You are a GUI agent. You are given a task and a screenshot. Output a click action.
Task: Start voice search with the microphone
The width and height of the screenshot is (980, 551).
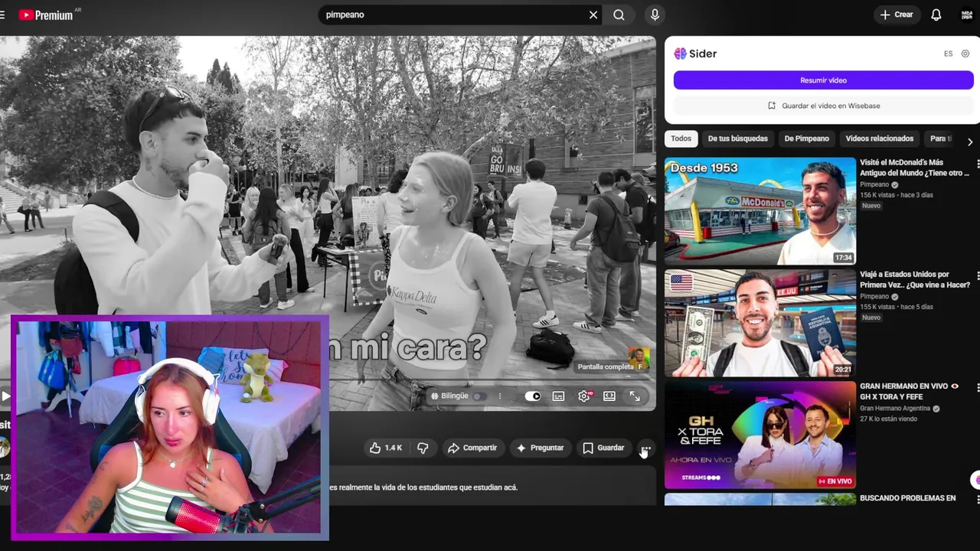[x=655, y=15]
